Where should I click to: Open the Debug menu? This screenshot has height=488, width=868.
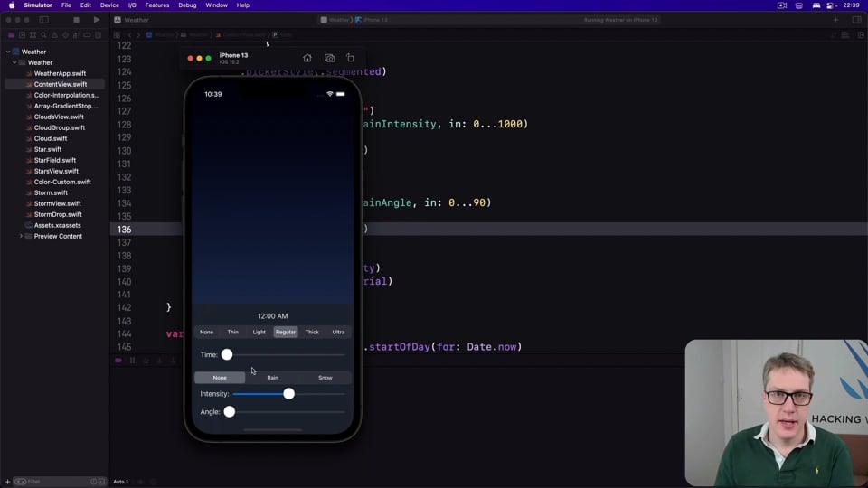point(187,5)
